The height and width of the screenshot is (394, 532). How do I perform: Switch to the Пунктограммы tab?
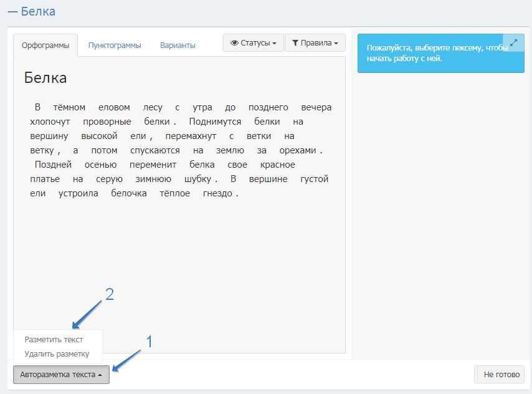(x=115, y=46)
